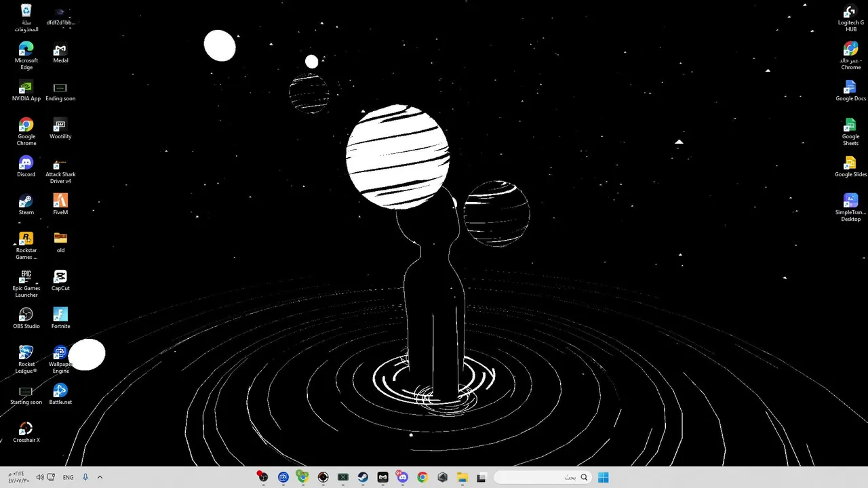Click the gray hexagon app in the taskbar
Viewport: 868px width, 488px height.
(443, 477)
